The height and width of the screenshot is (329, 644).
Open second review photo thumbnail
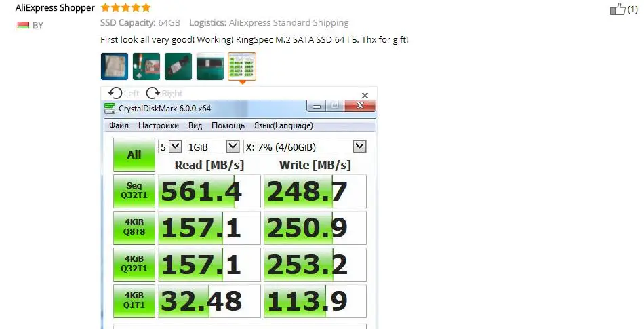tap(146, 66)
